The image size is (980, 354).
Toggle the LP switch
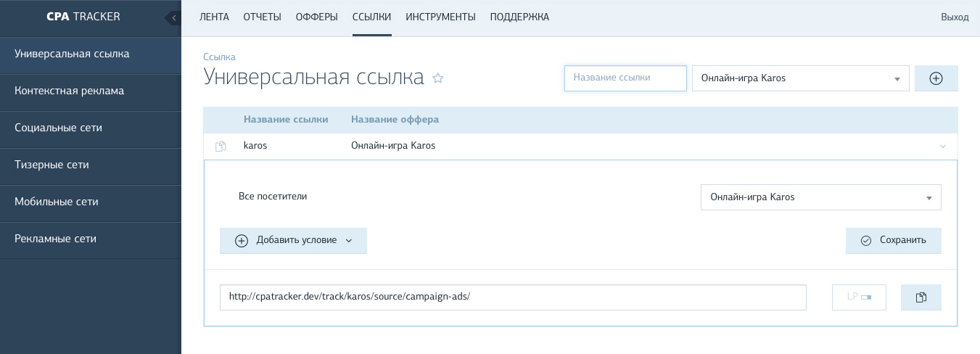coord(859,297)
